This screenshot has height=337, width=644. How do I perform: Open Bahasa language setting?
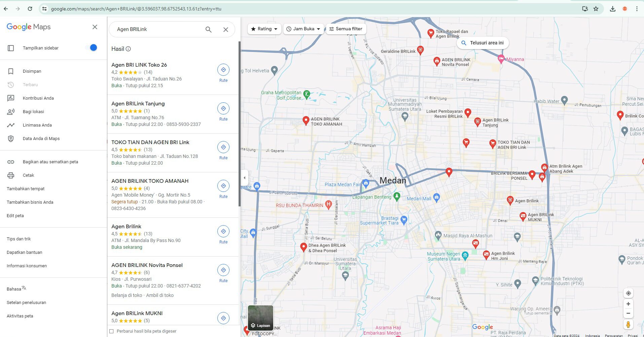point(16,289)
